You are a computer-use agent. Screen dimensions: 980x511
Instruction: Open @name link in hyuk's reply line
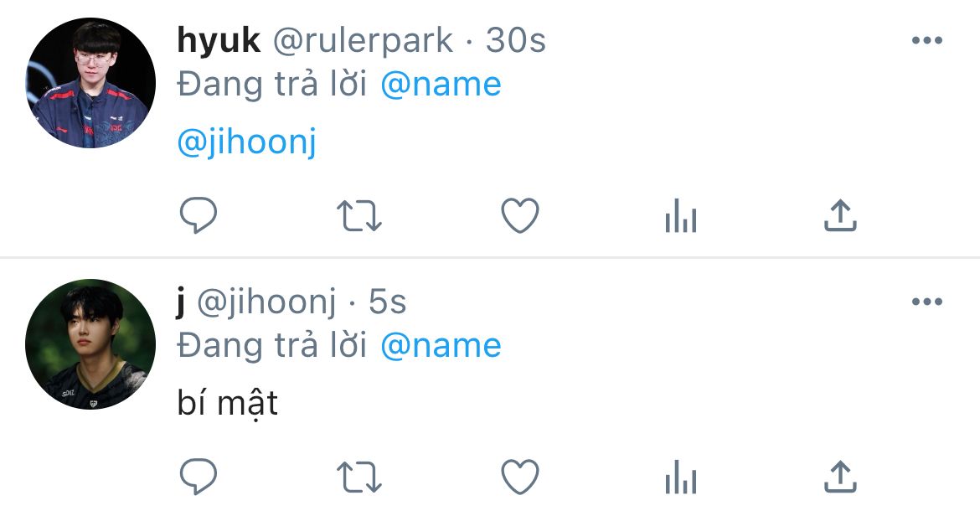441,85
